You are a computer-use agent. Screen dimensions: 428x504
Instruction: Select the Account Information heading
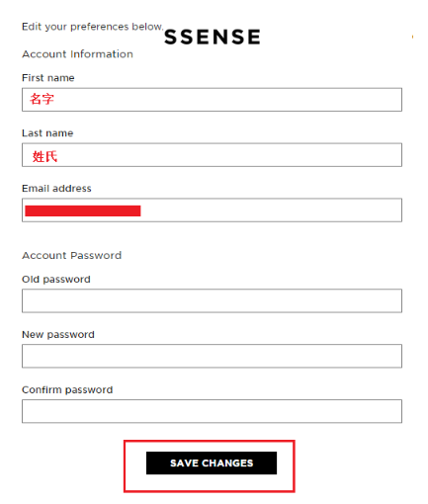(x=77, y=54)
